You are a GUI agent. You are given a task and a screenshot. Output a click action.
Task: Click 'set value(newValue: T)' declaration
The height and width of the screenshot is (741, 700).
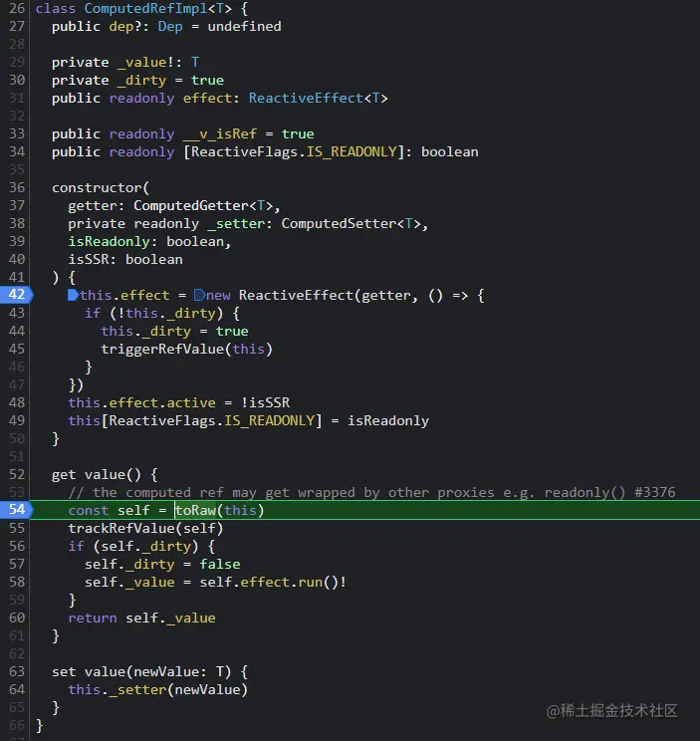pos(141,672)
